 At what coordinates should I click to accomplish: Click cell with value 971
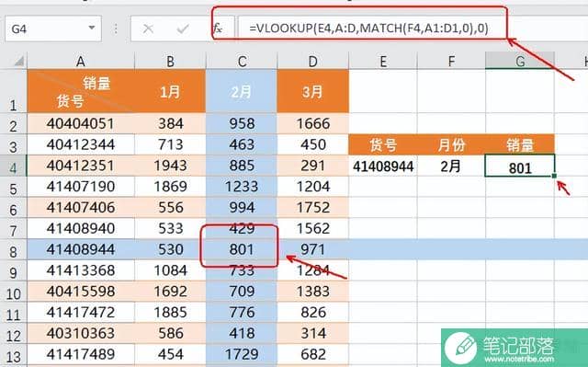point(313,249)
